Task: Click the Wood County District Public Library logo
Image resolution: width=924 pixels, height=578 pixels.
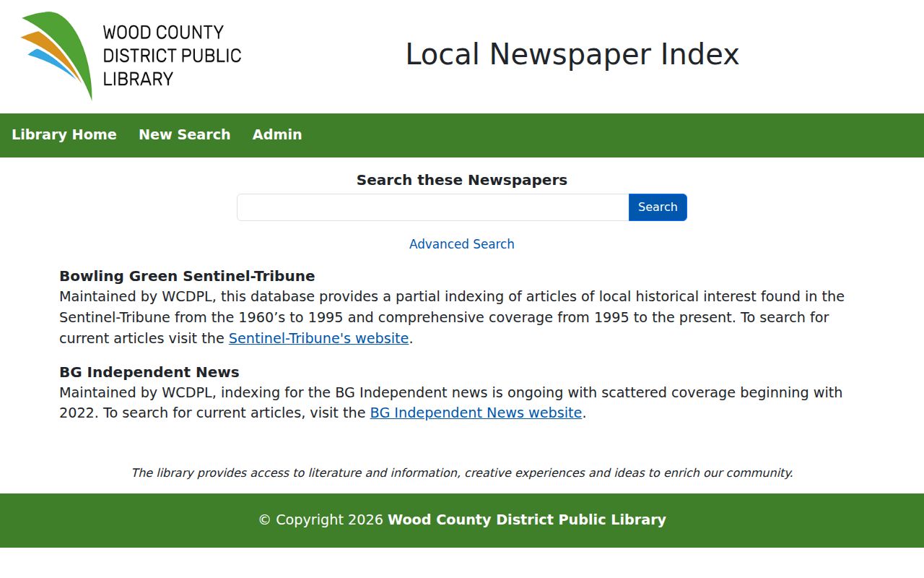Action: pos(131,56)
